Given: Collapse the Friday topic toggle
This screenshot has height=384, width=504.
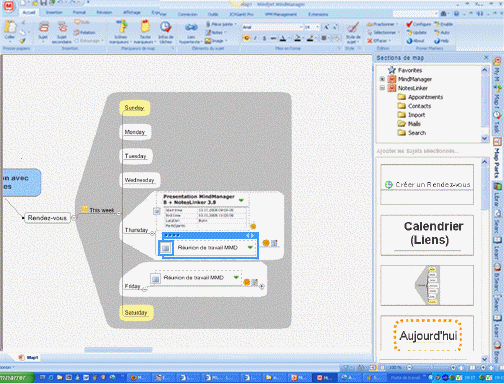Looking at the screenshot, I should [x=144, y=289].
